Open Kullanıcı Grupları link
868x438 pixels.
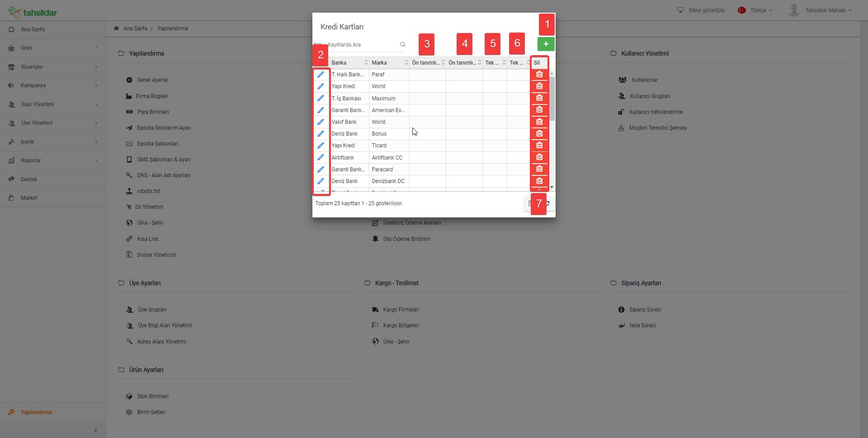coord(650,96)
